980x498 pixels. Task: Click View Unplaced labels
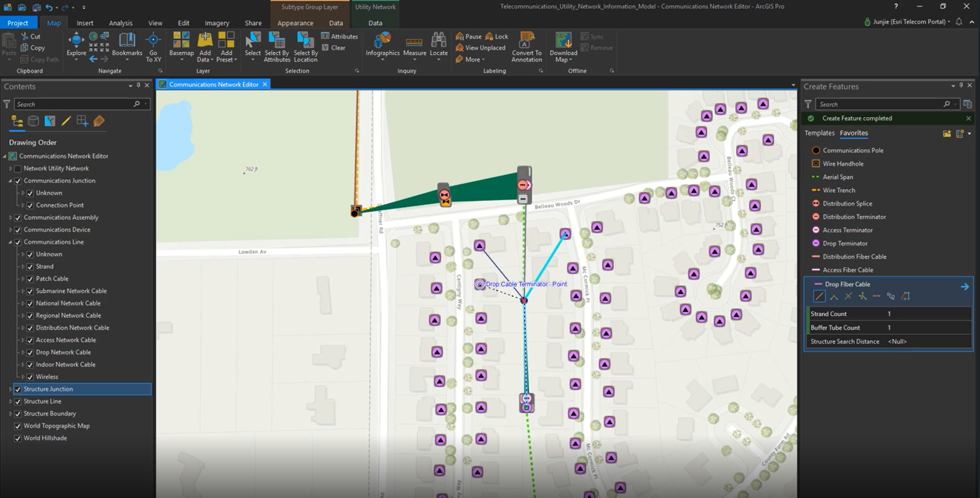(x=480, y=48)
